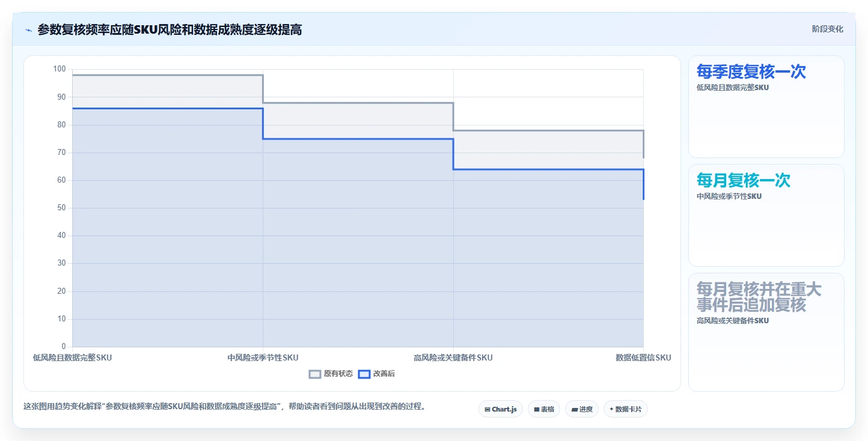Open the 每月复核一次 card

766,215
